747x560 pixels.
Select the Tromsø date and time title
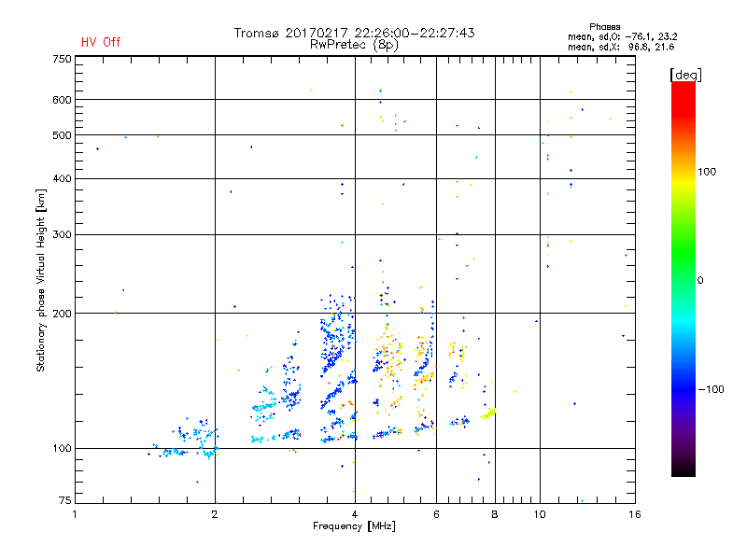pyautogui.click(x=354, y=33)
